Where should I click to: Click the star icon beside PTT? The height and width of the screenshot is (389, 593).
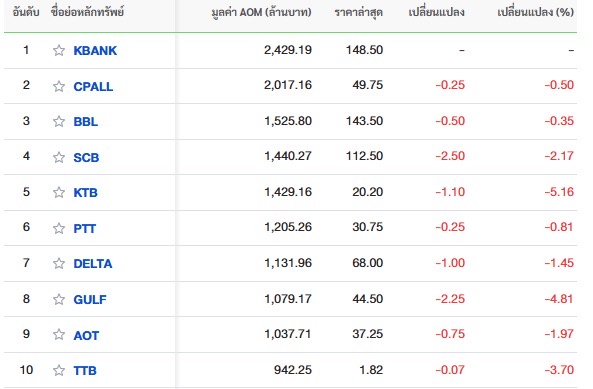click(59, 228)
